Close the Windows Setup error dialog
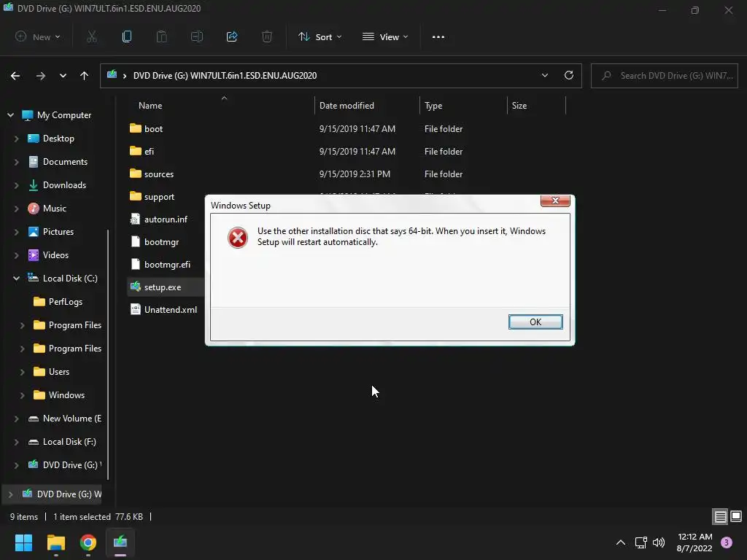This screenshot has height=560, width=747. tap(555, 201)
